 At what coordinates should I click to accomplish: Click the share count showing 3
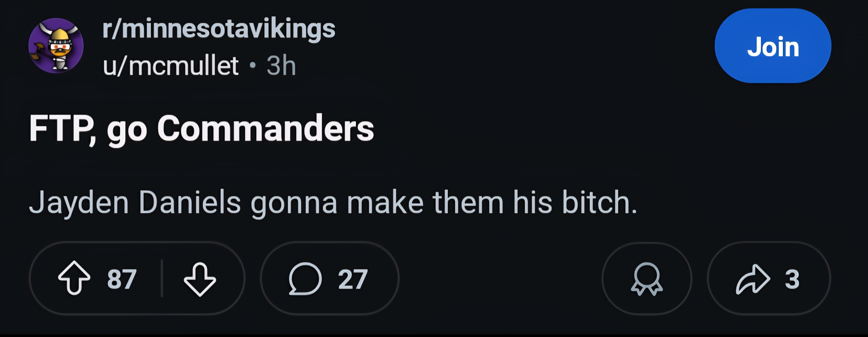[x=792, y=279]
